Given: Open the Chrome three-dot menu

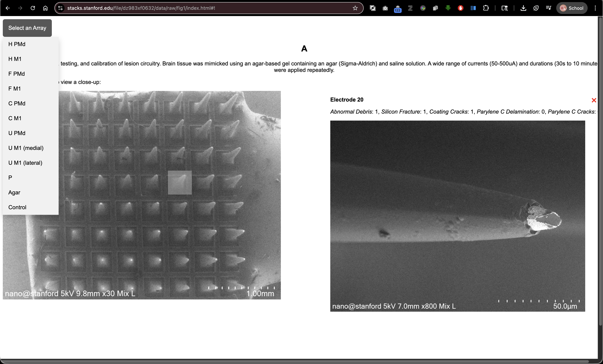Looking at the screenshot, I should (x=595, y=8).
